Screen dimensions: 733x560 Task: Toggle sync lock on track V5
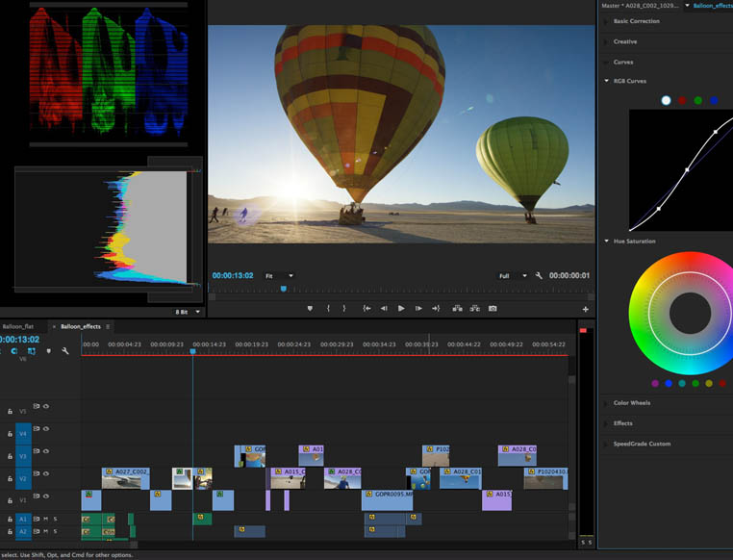click(36, 406)
